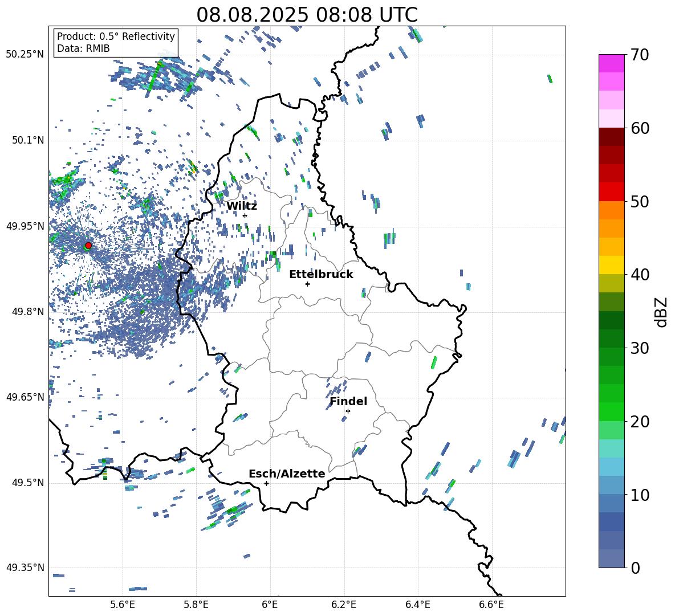Image resolution: width=675 pixels, height=616 pixels.
Task: Click the 10 colorbar tick label
Action: click(x=639, y=495)
